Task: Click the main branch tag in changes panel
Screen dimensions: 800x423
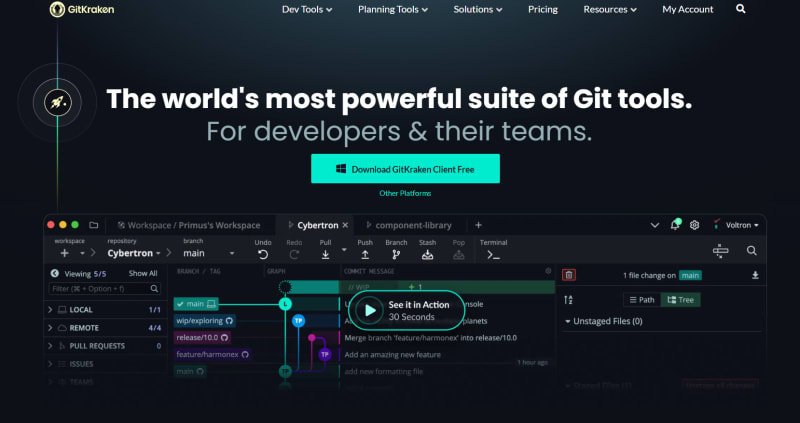Action: click(x=690, y=276)
